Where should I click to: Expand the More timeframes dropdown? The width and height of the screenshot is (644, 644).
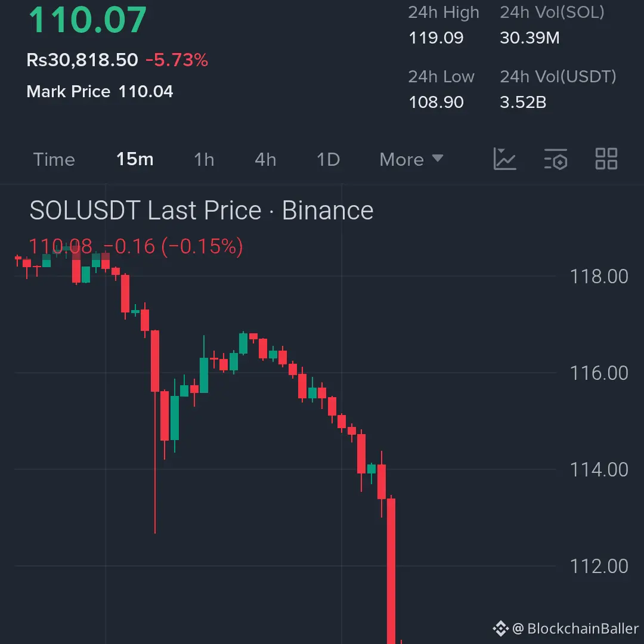(411, 159)
